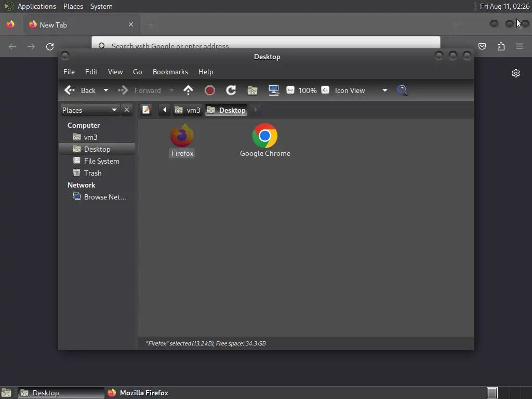
Task: Select vm3 in the sidebar
Action: 97,137
